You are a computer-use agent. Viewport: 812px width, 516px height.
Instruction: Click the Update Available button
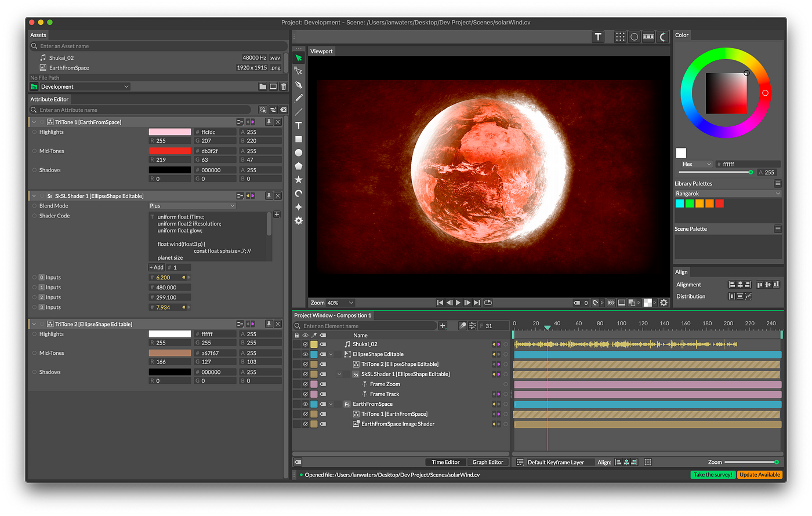[x=760, y=474]
